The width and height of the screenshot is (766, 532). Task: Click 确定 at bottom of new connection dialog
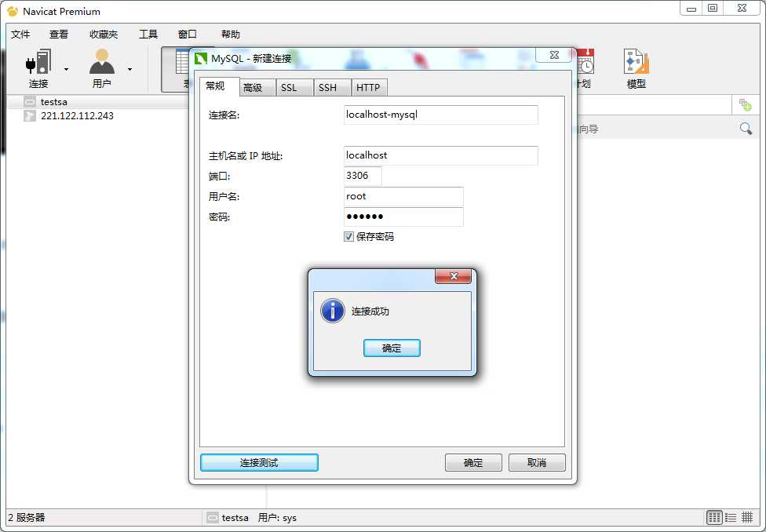point(473,462)
